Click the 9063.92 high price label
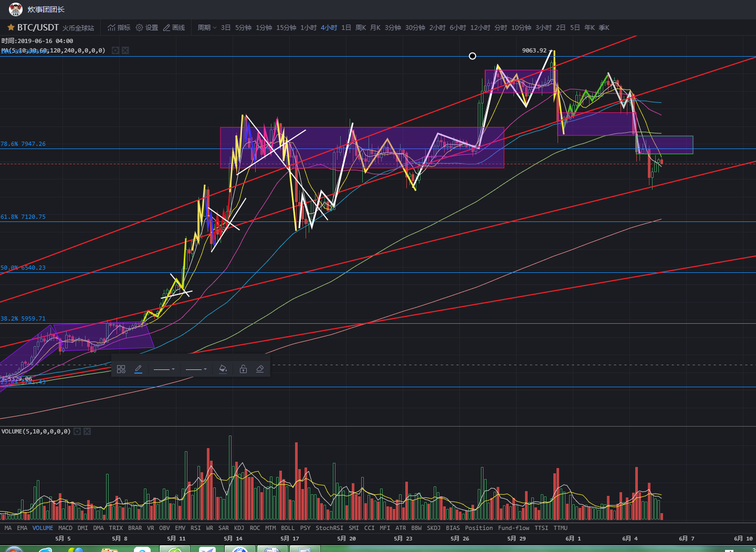This screenshot has height=552, width=756. [534, 50]
